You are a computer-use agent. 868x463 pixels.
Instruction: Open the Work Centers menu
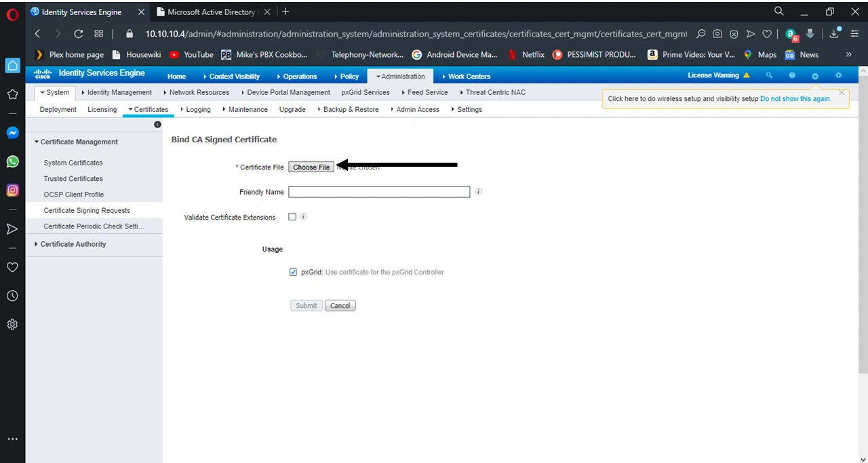pos(466,77)
